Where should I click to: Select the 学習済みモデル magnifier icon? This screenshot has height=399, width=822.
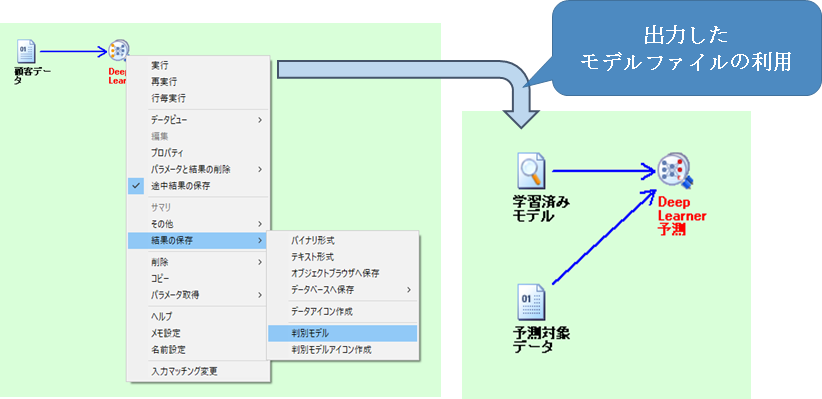(532, 170)
